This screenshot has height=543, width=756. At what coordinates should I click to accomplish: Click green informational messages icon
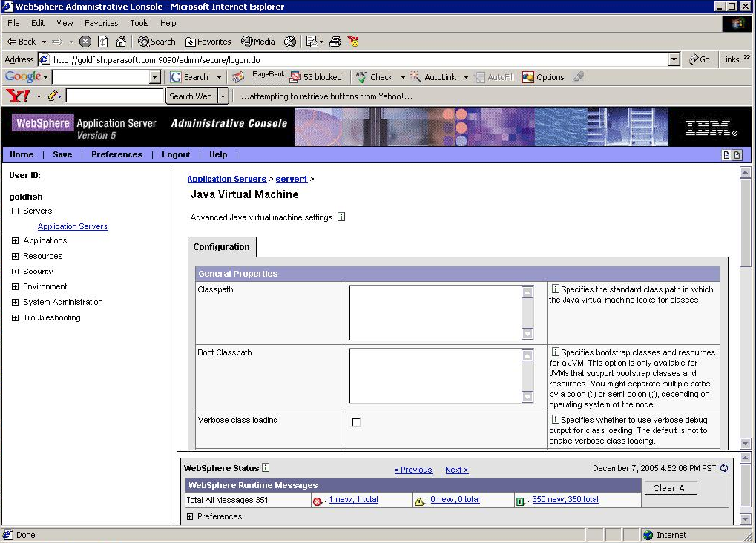521,501
